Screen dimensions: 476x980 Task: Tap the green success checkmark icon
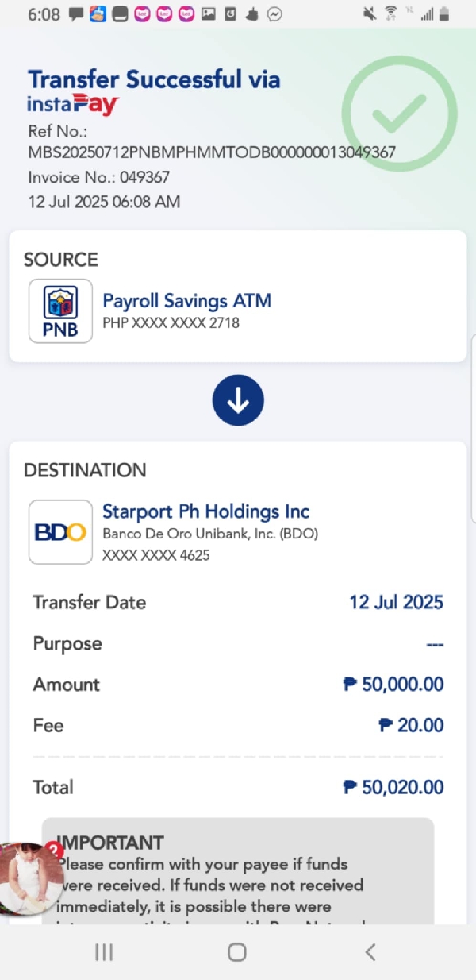pos(399,114)
